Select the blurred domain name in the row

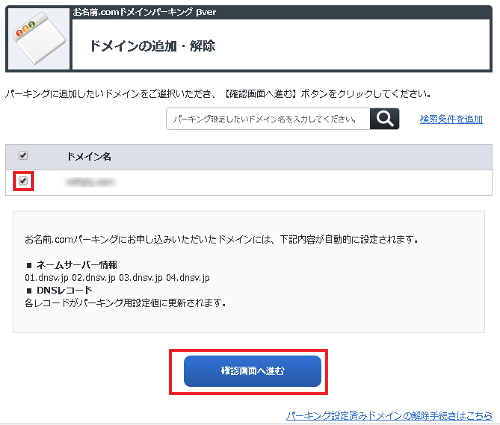pos(90,182)
